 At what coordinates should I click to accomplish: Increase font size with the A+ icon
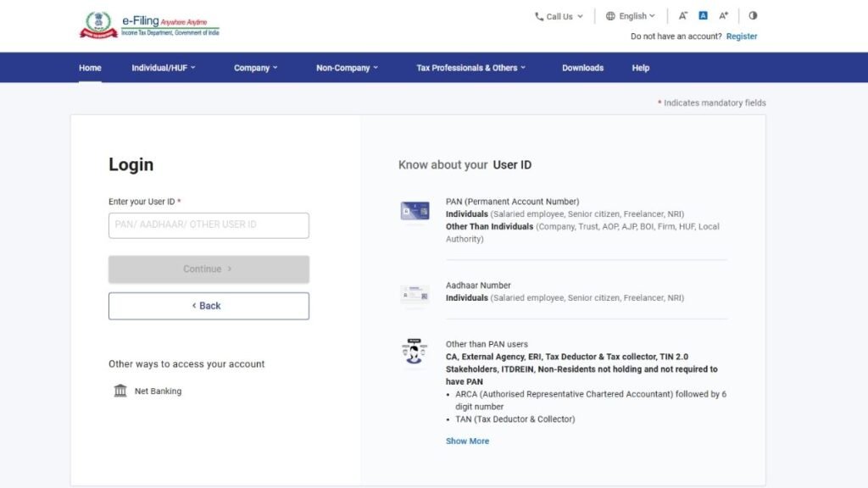tap(723, 16)
